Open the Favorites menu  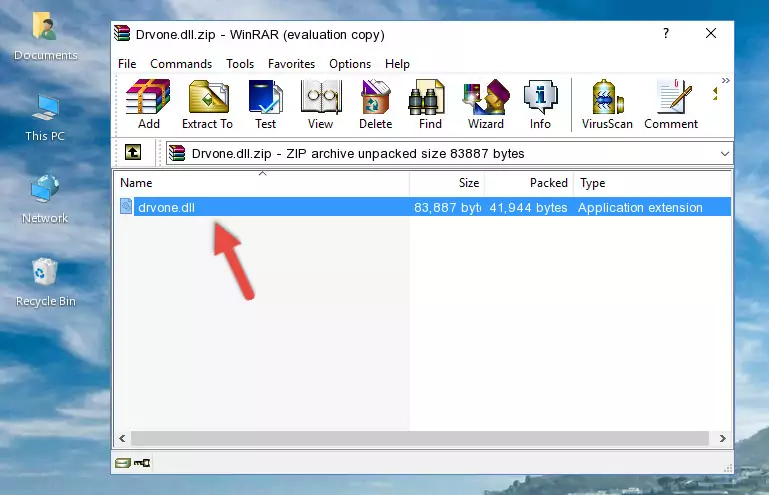[x=291, y=64]
